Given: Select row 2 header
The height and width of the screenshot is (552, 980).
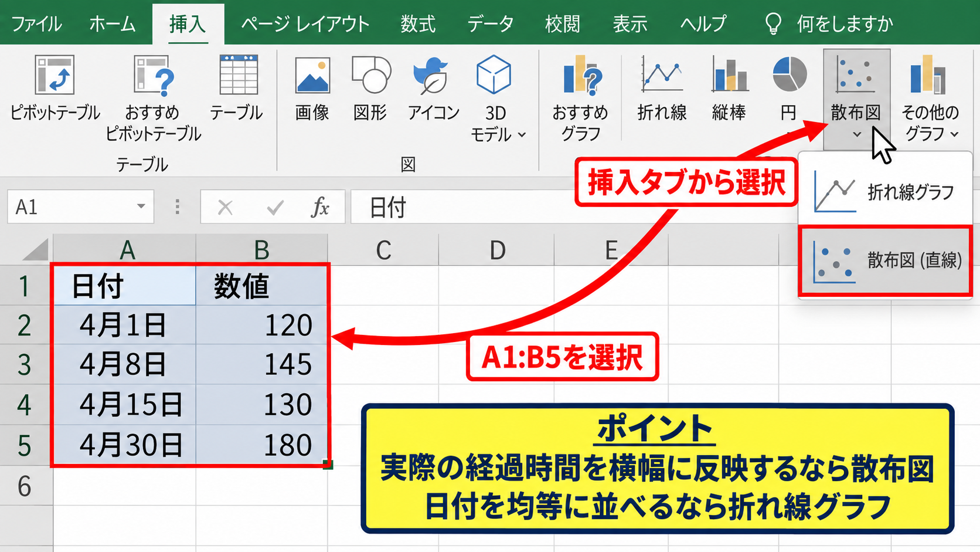Looking at the screenshot, I should (x=26, y=325).
